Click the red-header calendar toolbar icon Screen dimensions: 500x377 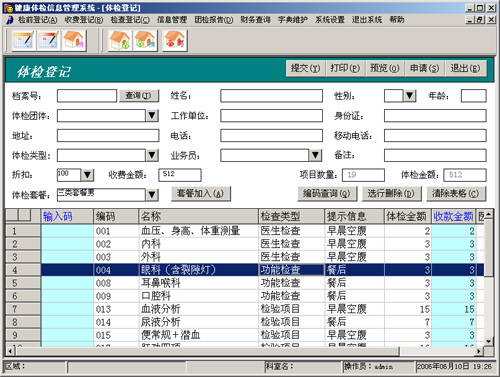48,41
